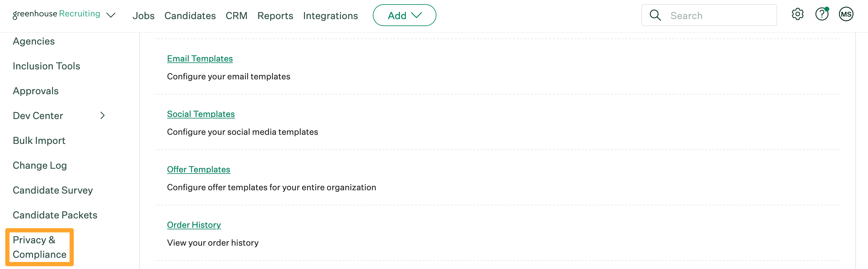
Task: Click inside the Search field
Action: pyautogui.click(x=707, y=15)
